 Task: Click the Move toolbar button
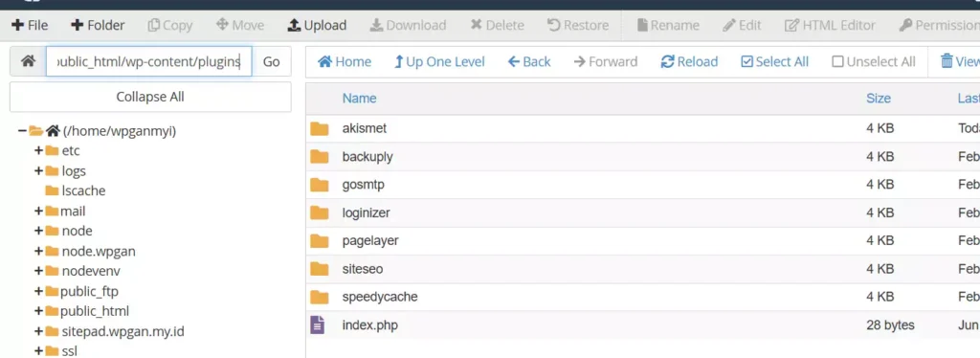coord(240,25)
